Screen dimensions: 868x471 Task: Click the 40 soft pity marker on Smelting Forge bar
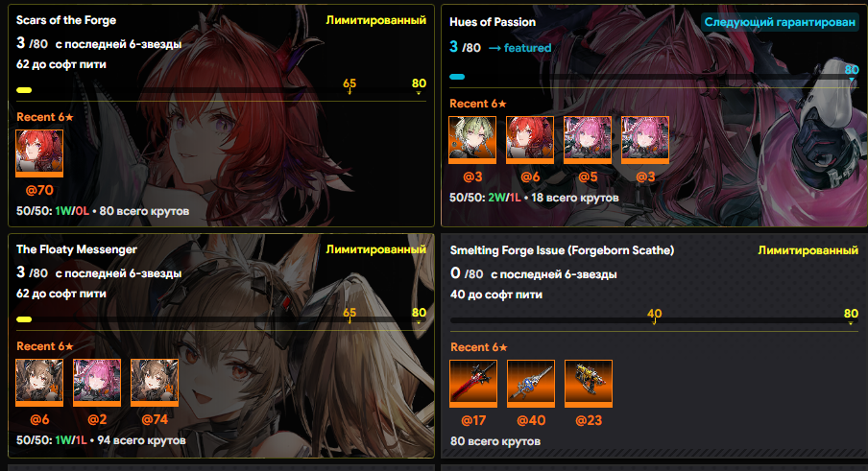(x=654, y=315)
